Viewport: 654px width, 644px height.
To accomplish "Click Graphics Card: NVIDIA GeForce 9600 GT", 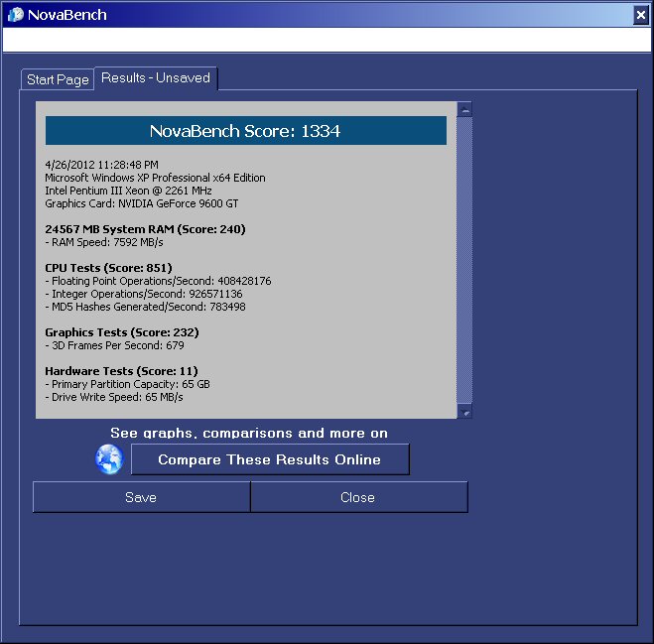I will (x=142, y=203).
